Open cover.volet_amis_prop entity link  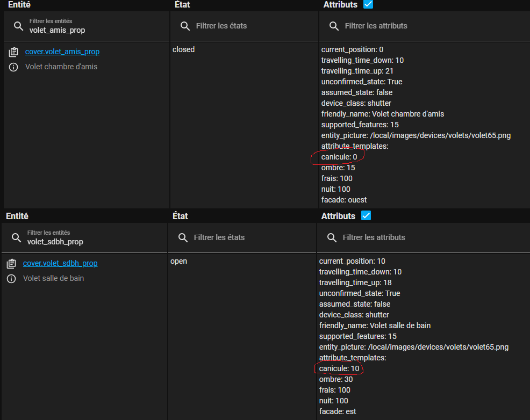pyautogui.click(x=62, y=52)
